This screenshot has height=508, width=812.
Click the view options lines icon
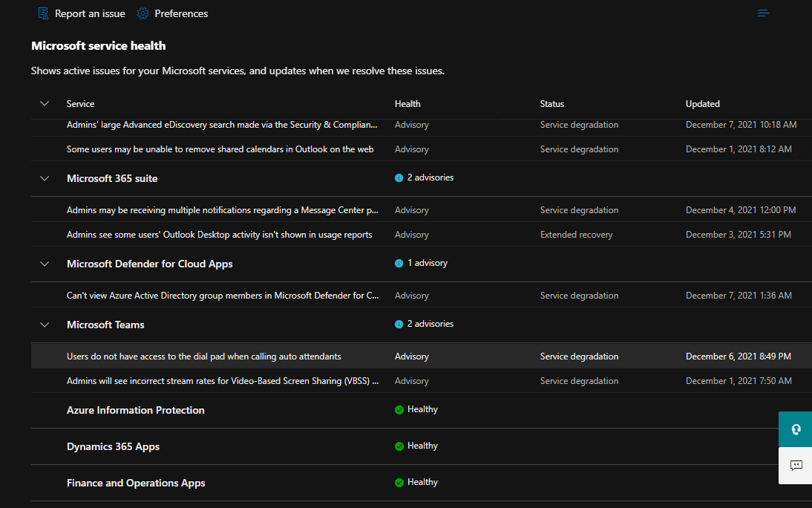pyautogui.click(x=763, y=13)
